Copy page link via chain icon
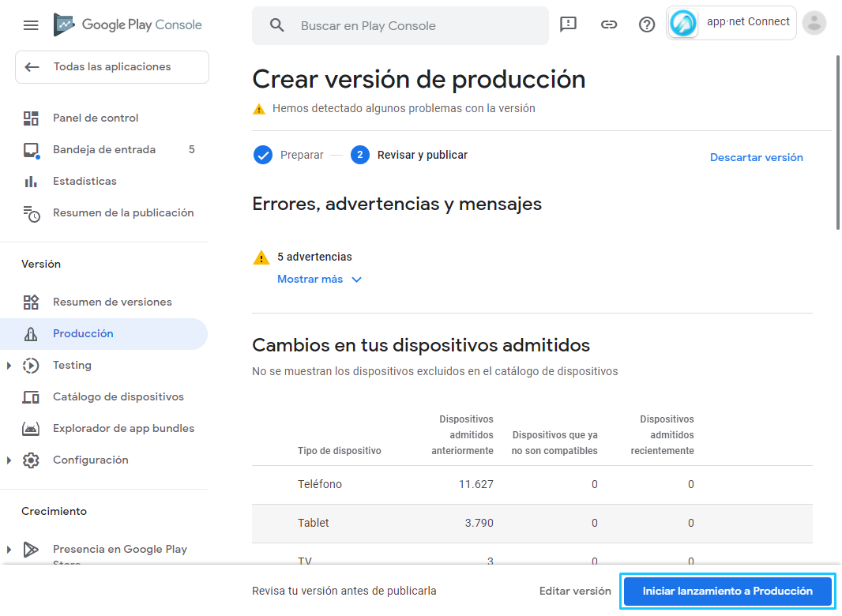Image resolution: width=842 pixels, height=616 pixels. pyautogui.click(x=608, y=24)
